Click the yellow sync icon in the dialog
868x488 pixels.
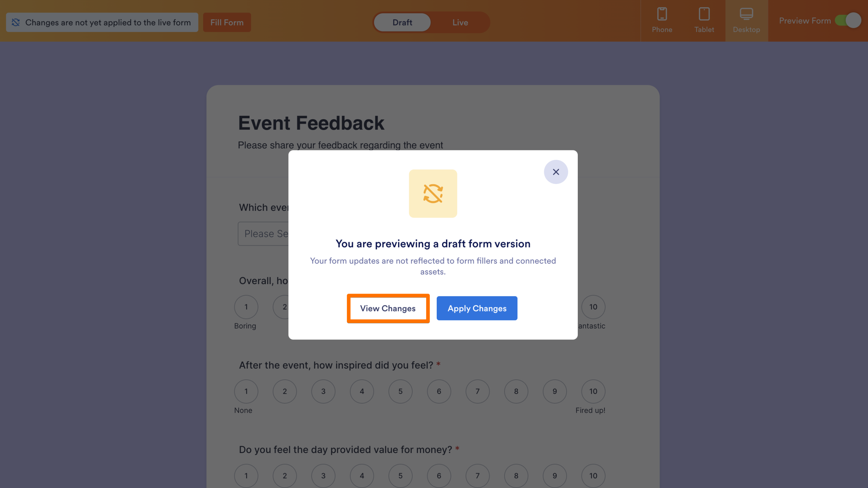click(433, 193)
